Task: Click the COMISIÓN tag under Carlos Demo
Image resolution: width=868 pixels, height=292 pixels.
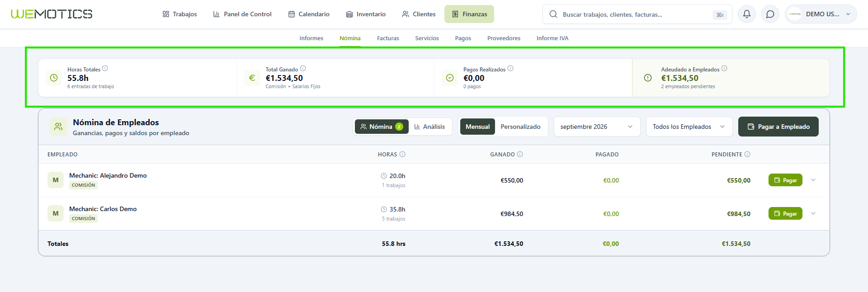Action: coord(83,218)
